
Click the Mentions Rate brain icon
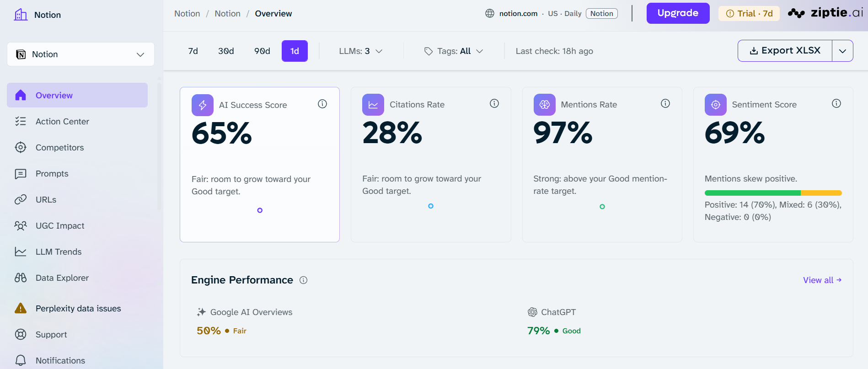point(545,105)
